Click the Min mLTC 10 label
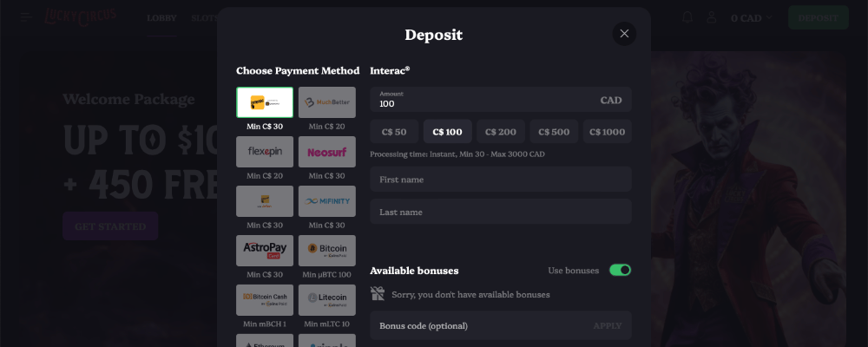This screenshot has height=347, width=868. 326,324
